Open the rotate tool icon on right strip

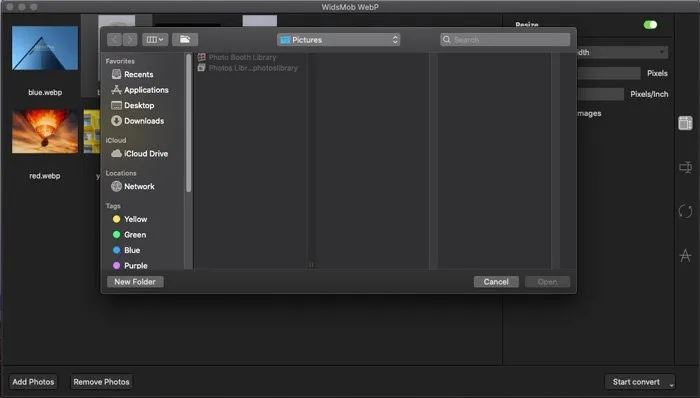pyautogui.click(x=685, y=211)
